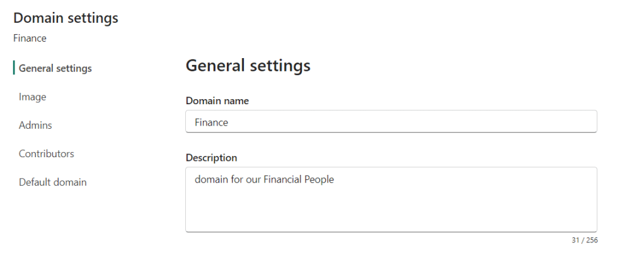Click the General settings page heading
The image size is (644, 262).
(x=248, y=65)
